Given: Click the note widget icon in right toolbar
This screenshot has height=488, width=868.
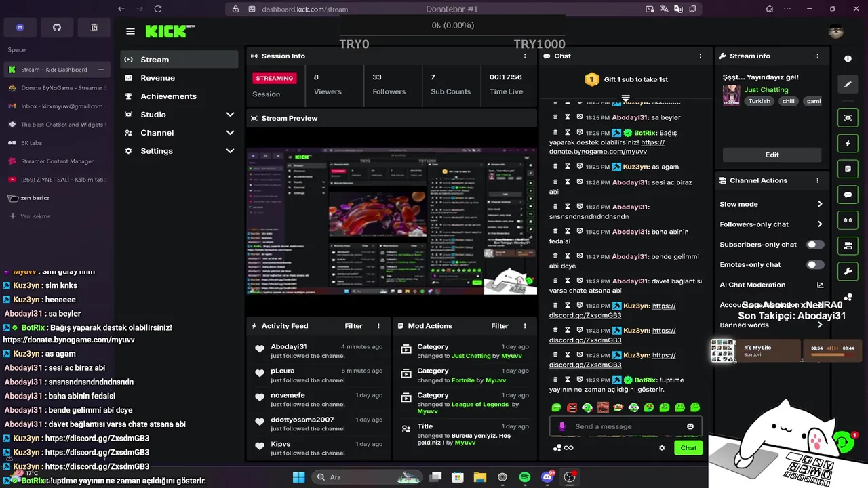Looking at the screenshot, I should coord(848,169).
